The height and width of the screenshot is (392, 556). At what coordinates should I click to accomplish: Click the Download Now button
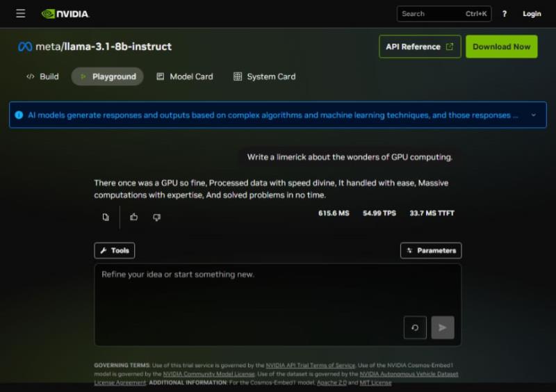pos(501,47)
